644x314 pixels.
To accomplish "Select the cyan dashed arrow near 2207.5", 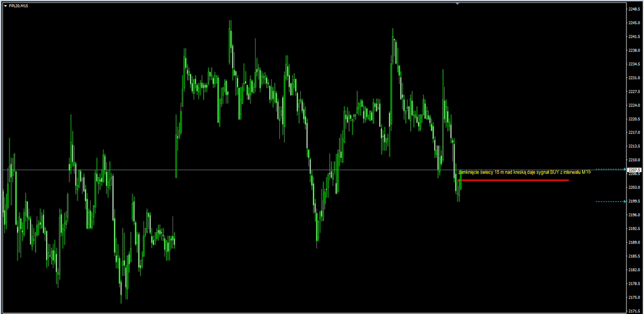I will pyautogui.click(x=611, y=170).
